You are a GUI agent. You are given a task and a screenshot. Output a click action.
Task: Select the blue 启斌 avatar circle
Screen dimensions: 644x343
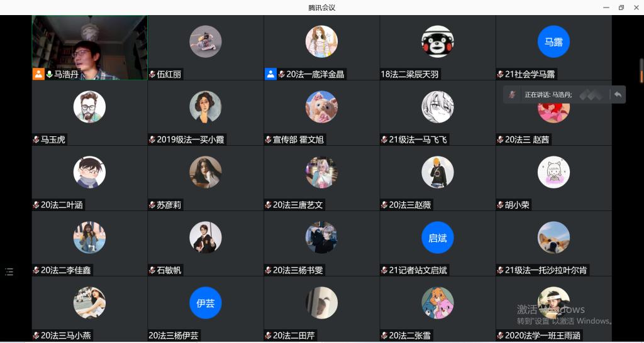coord(438,237)
